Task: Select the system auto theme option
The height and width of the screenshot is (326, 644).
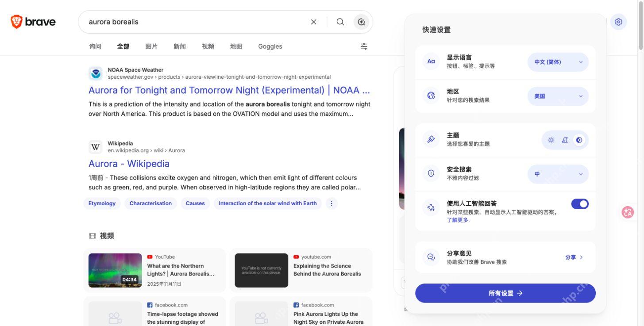Action: (579, 140)
